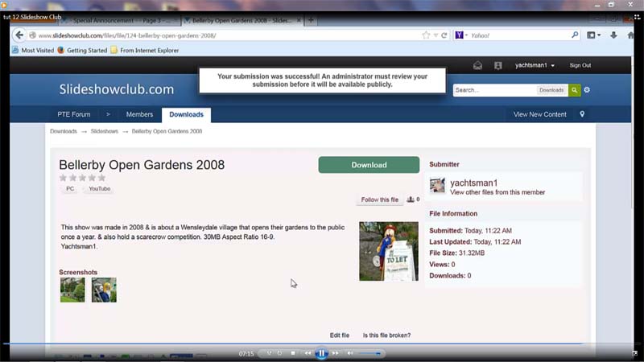Click the location pin icon
Screen dimensions: 644x362
coord(582,114)
